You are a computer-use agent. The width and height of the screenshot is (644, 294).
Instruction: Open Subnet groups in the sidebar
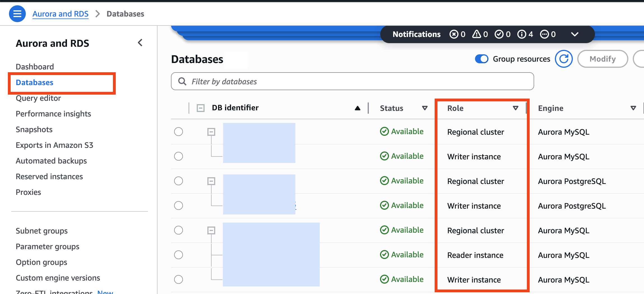41,231
